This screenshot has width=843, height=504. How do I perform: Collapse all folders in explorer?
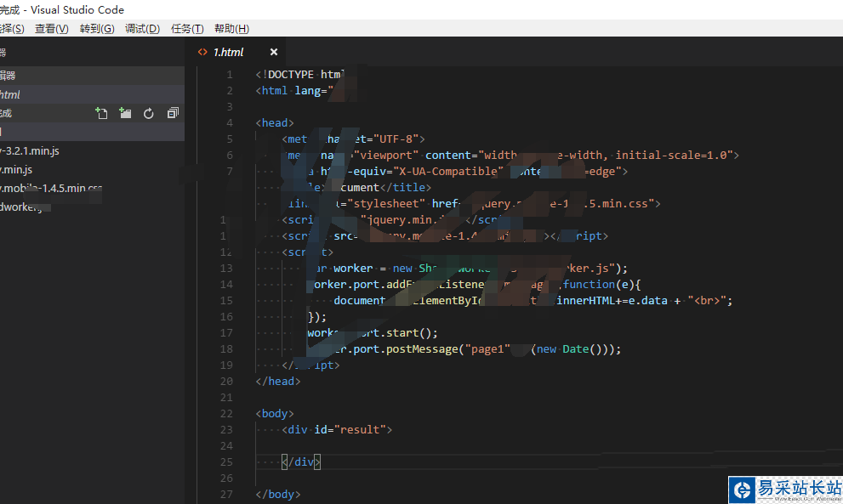173,113
